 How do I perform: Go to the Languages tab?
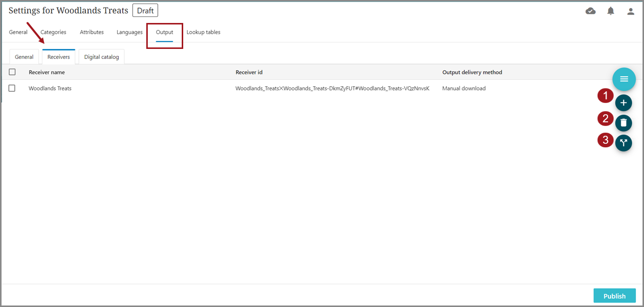point(130,32)
